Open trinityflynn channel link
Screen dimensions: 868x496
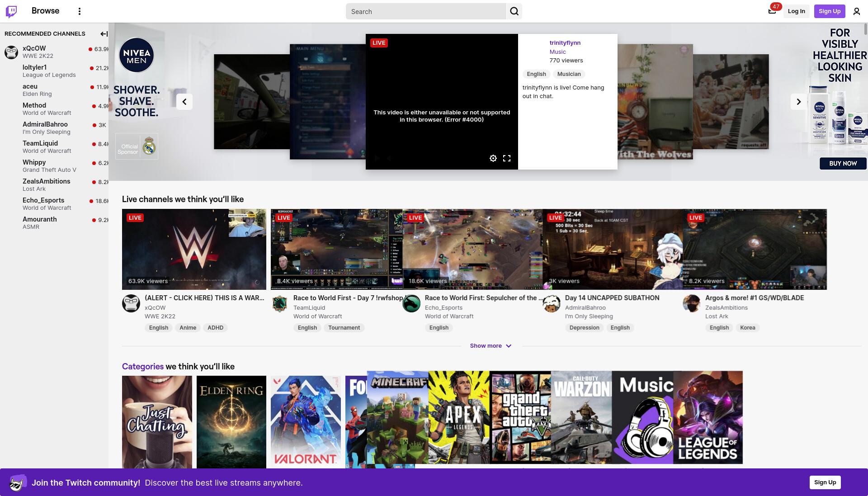(x=565, y=43)
